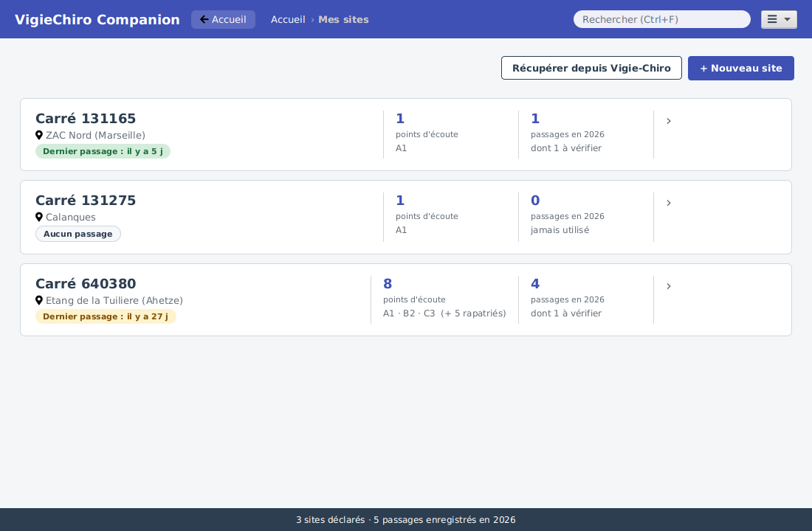This screenshot has width=812, height=531.
Task: Click the Accueil breadcrumb link
Action: pyautogui.click(x=288, y=19)
